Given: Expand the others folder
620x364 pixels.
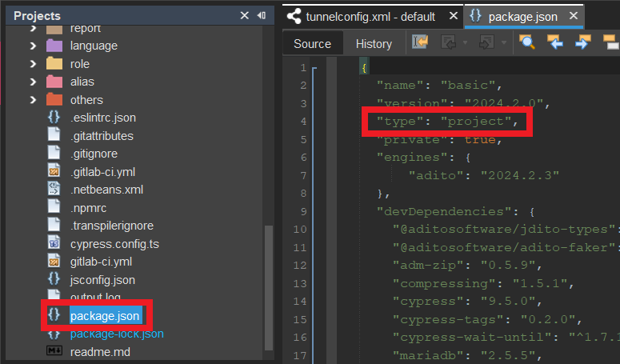Looking at the screenshot, I should 33,99.
